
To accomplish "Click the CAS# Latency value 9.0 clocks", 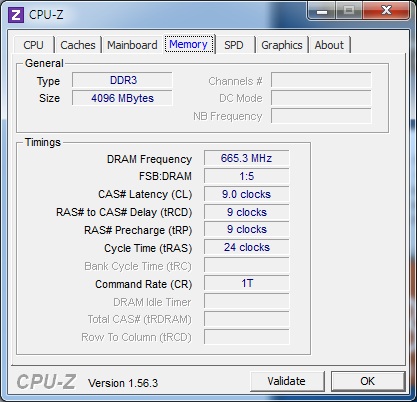I will (x=247, y=194).
